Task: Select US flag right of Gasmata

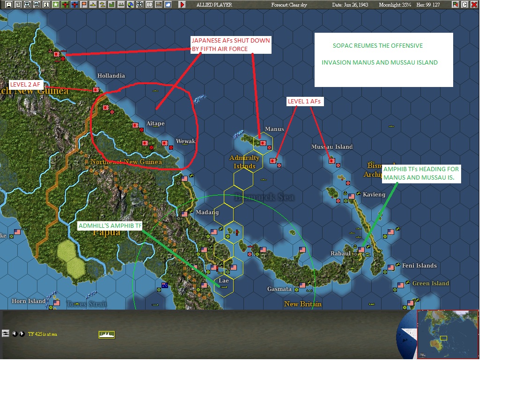Action: (x=302, y=285)
